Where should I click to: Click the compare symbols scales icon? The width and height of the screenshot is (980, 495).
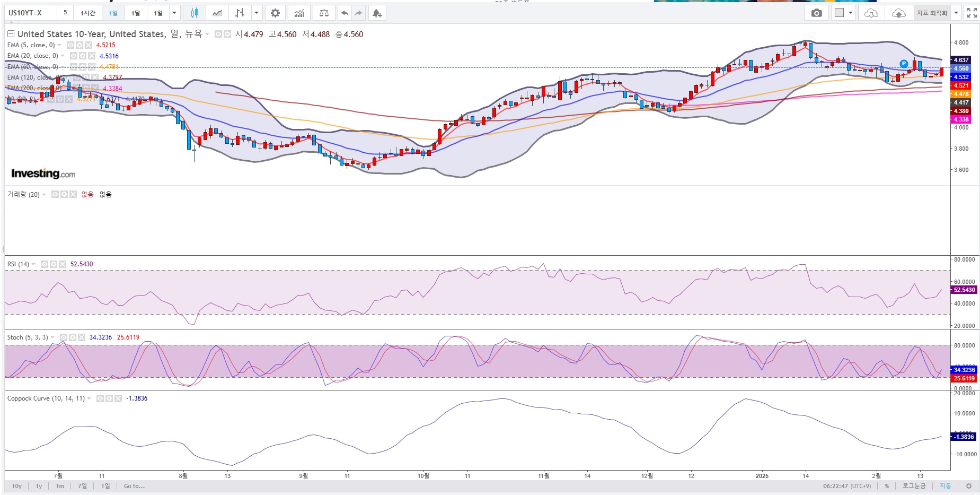pos(324,13)
